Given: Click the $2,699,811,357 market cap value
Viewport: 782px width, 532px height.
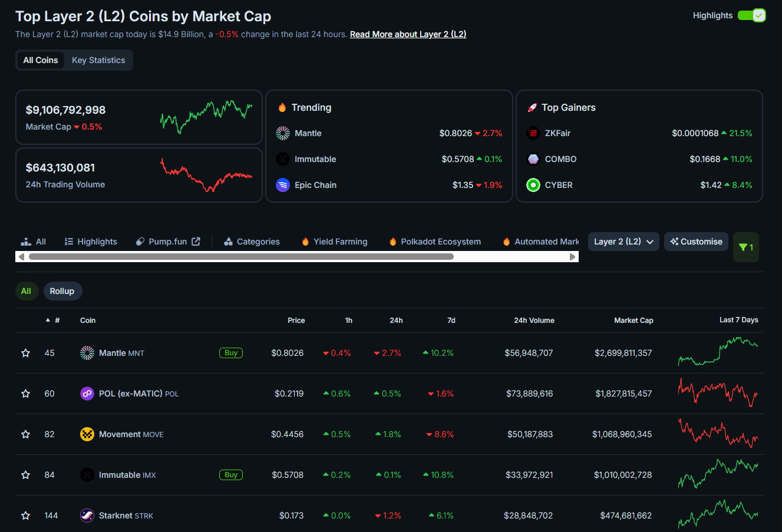Looking at the screenshot, I should (x=623, y=353).
